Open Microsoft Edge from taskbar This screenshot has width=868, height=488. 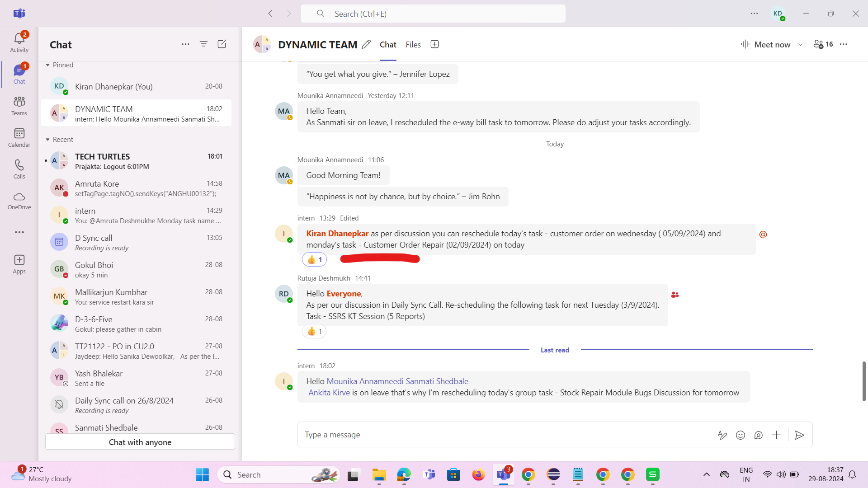coord(404,474)
